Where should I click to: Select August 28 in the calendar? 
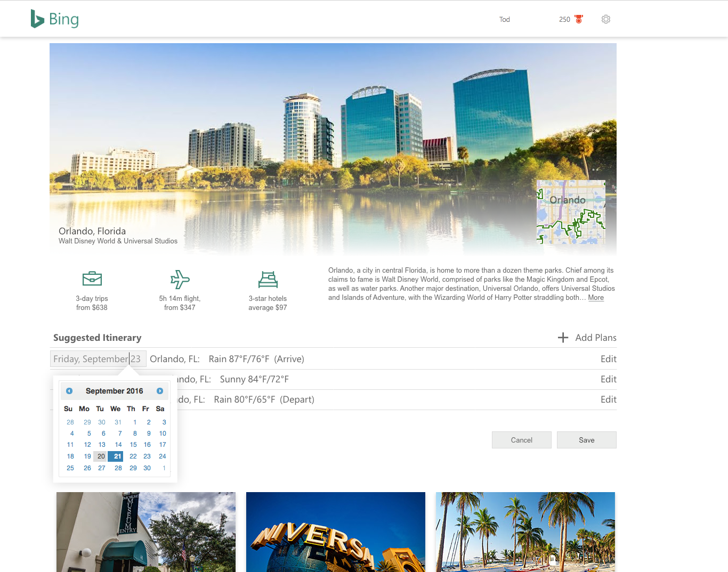(x=70, y=422)
